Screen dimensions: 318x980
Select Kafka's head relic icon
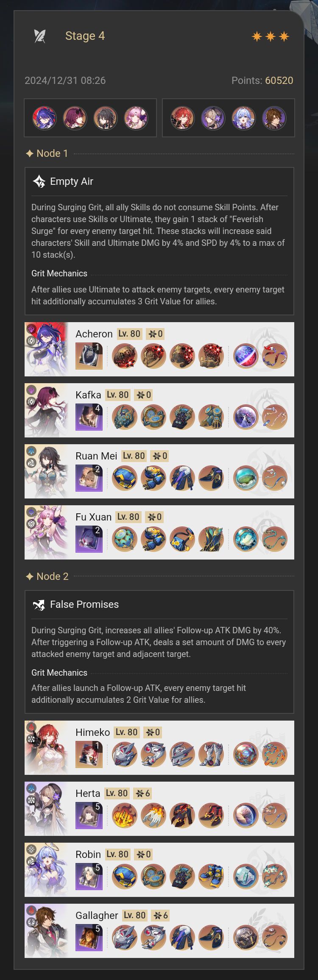pos(125,417)
